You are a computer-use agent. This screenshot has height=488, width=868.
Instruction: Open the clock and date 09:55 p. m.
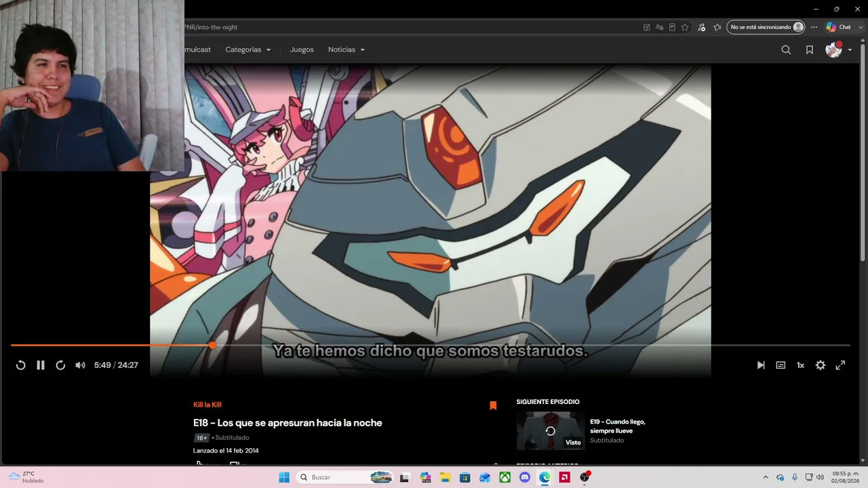pyautogui.click(x=846, y=477)
